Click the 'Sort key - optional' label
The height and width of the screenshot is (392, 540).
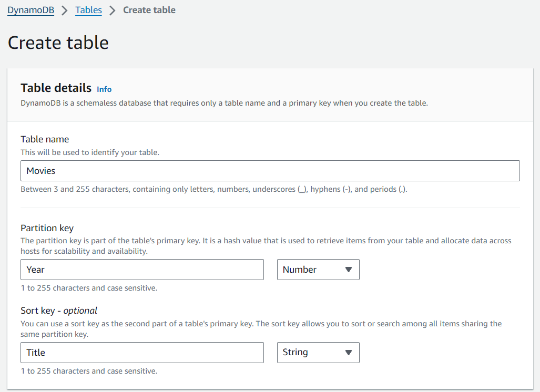[59, 311]
